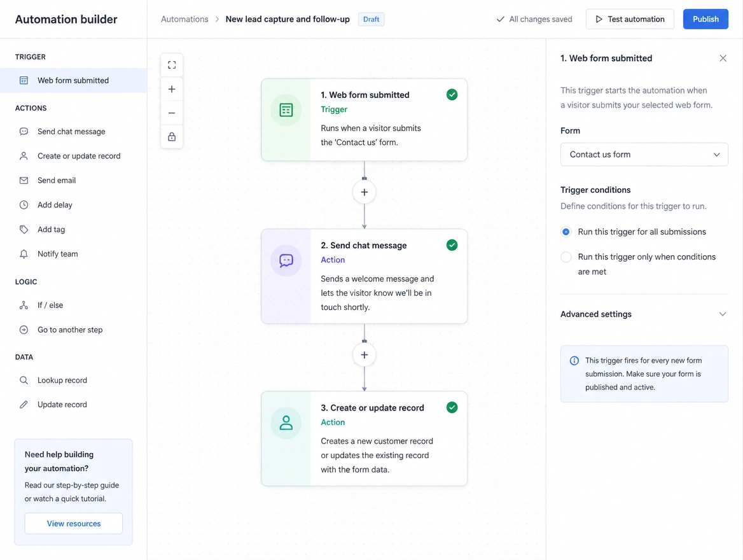Add a step after Send chat message
This screenshot has height=560, width=743.
pos(365,354)
